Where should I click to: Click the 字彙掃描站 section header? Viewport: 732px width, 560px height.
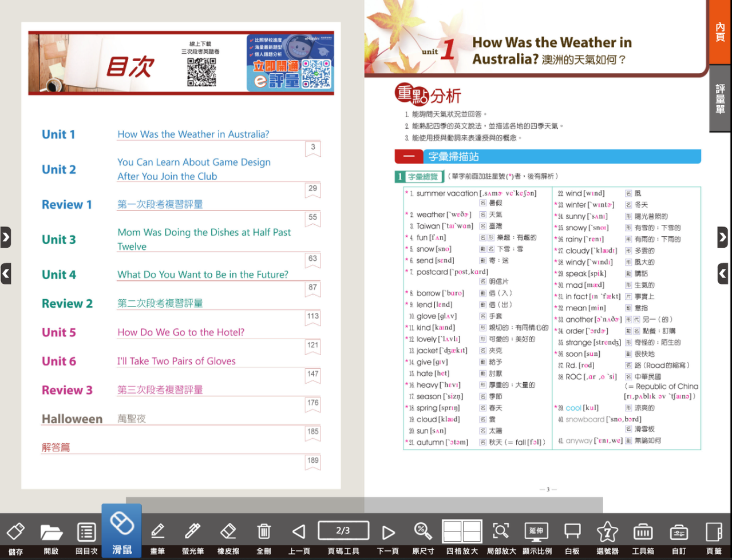pos(548,156)
